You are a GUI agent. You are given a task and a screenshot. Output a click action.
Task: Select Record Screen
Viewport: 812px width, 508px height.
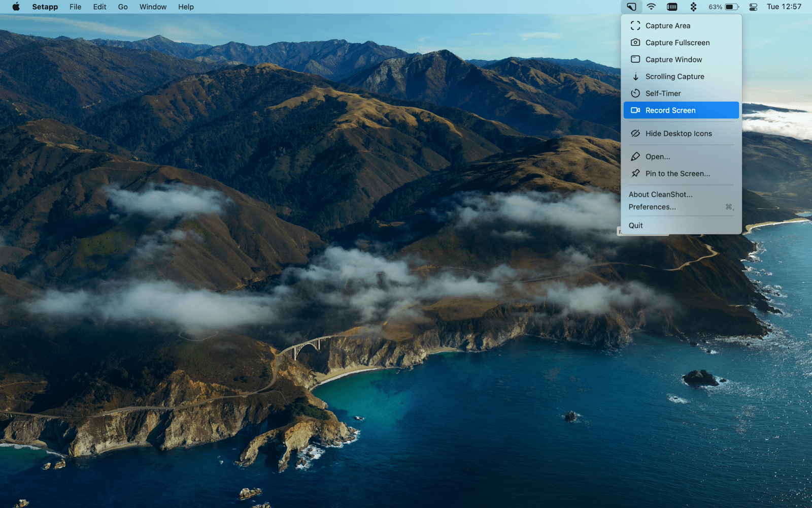[670, 110]
